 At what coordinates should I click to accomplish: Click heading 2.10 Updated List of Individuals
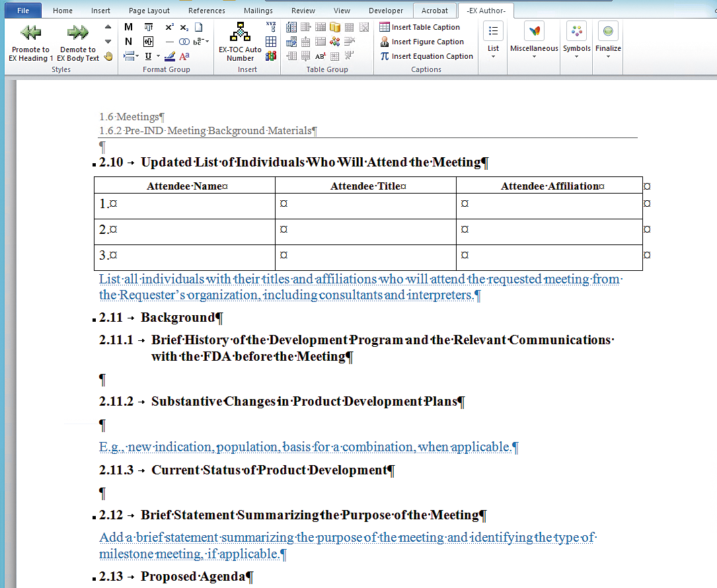pyautogui.click(x=293, y=163)
